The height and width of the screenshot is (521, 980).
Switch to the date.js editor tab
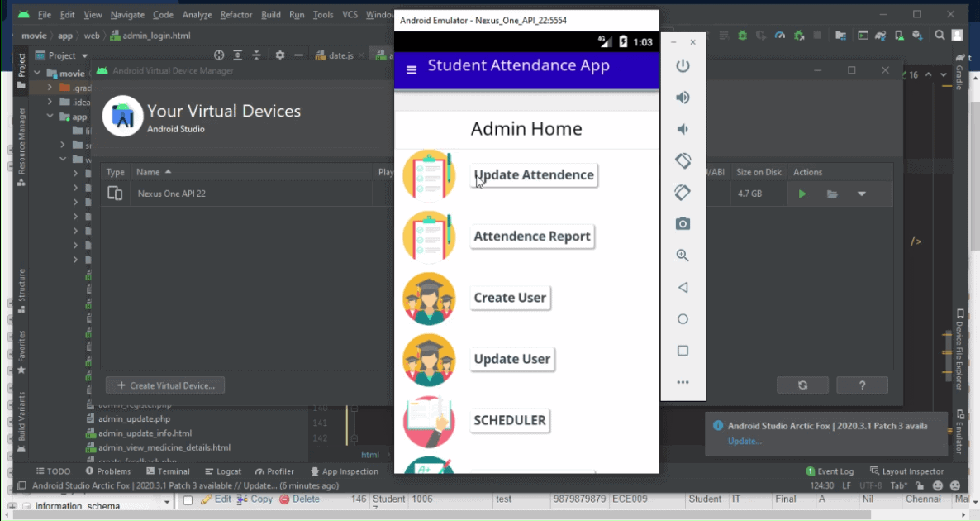340,55
